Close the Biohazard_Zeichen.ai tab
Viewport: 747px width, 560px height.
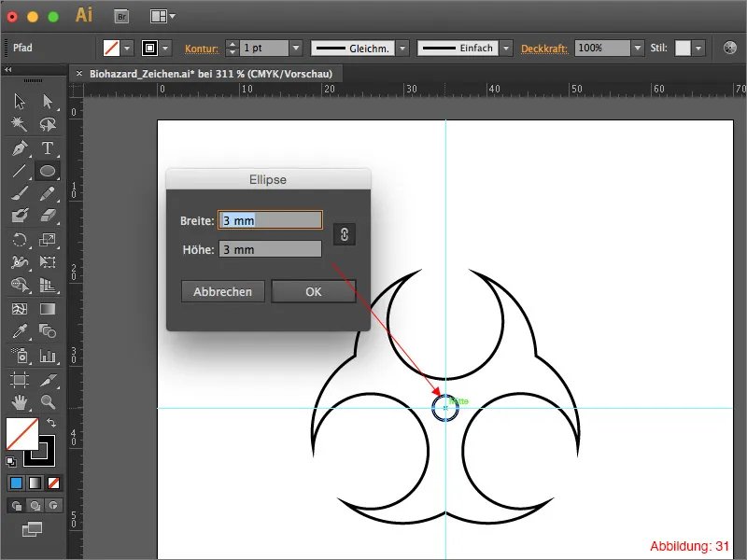tap(79, 74)
